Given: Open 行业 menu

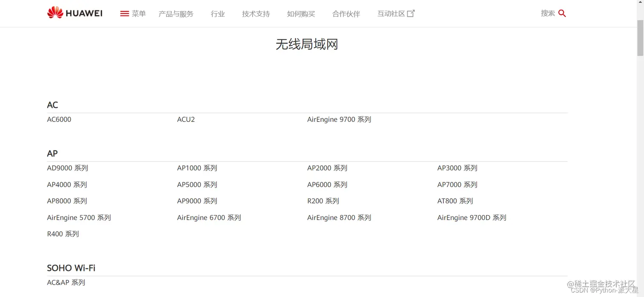Looking at the screenshot, I should click(x=218, y=14).
